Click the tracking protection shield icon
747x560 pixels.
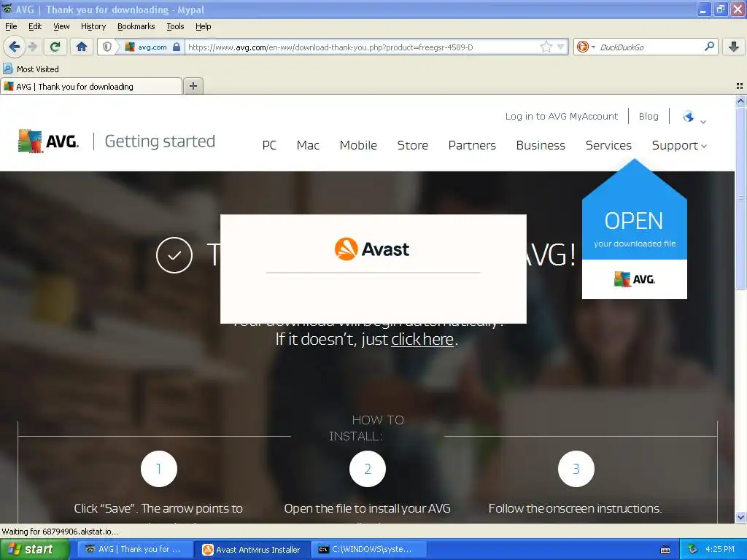(x=107, y=47)
